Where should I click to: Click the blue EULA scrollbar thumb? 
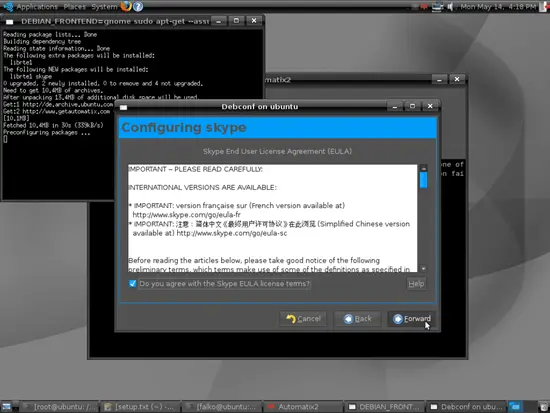point(423,180)
